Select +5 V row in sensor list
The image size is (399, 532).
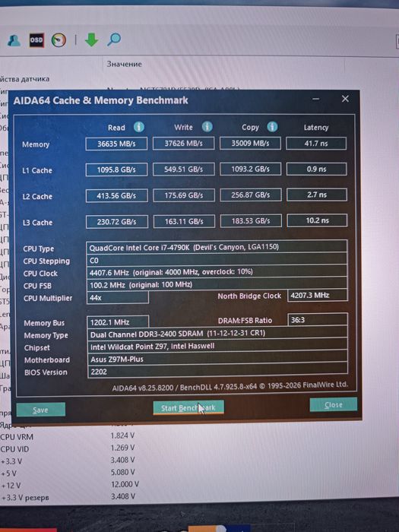coord(68,473)
